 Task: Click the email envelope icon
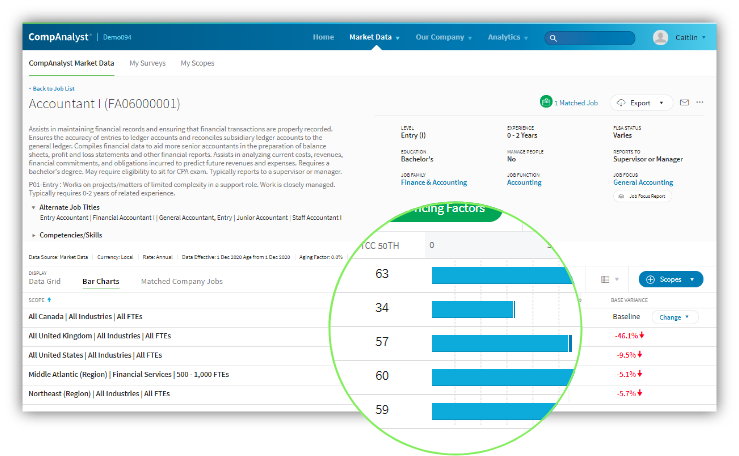click(685, 102)
